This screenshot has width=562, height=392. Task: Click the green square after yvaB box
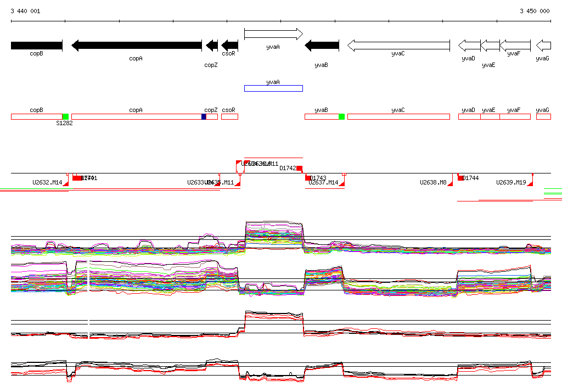[x=341, y=116]
